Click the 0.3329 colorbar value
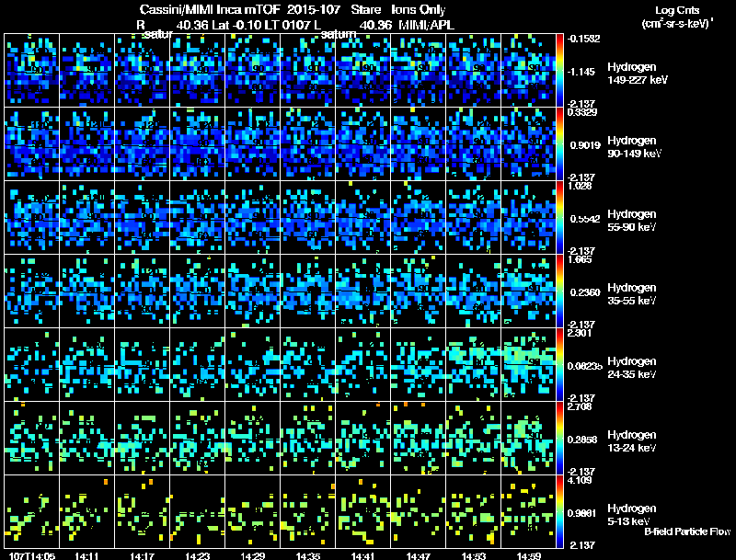This screenshot has height=560, width=736. [x=582, y=112]
